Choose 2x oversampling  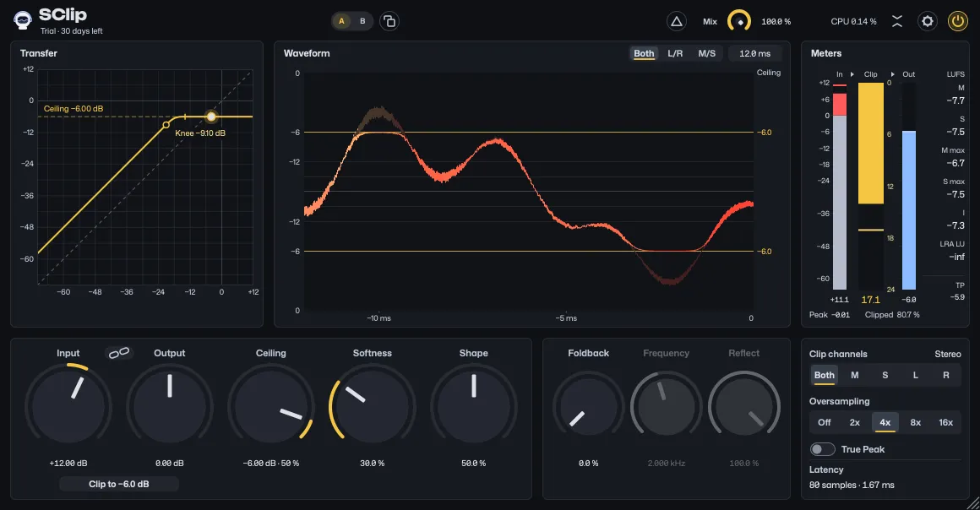[854, 422]
